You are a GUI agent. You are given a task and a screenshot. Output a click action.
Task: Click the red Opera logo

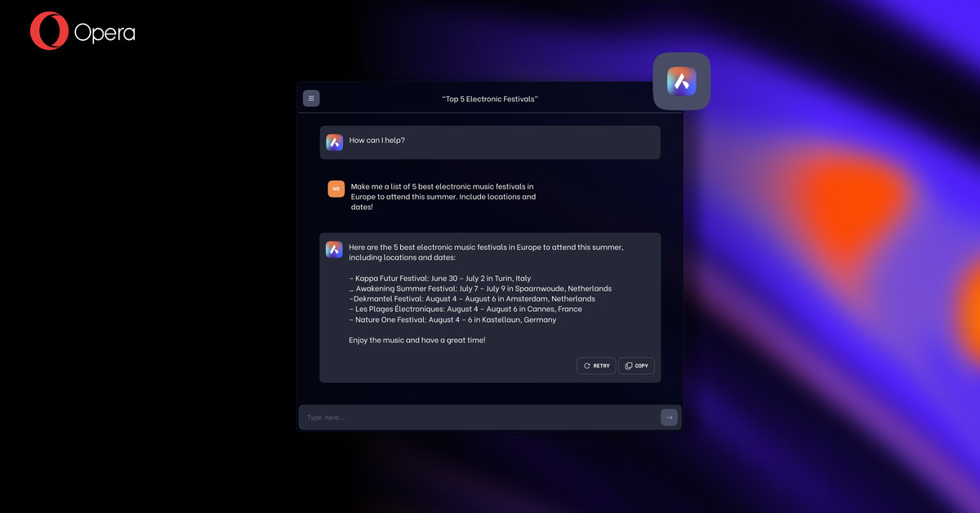coord(49,31)
